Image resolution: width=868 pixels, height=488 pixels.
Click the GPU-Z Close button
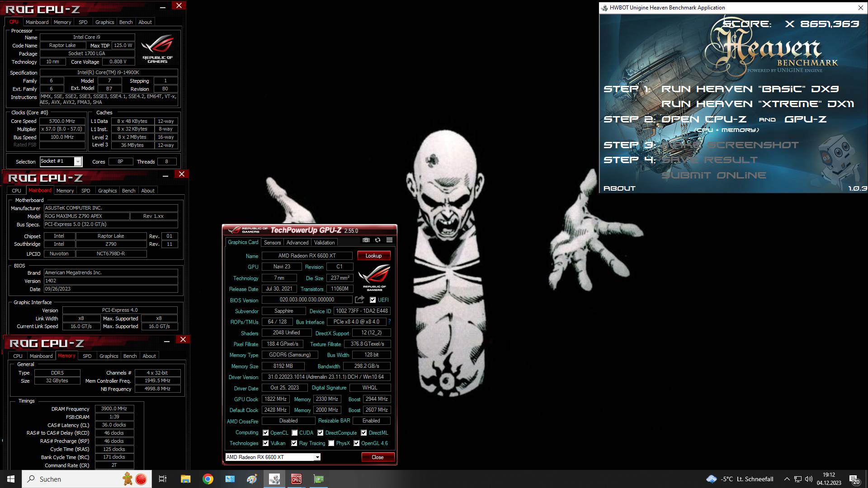[x=378, y=457]
